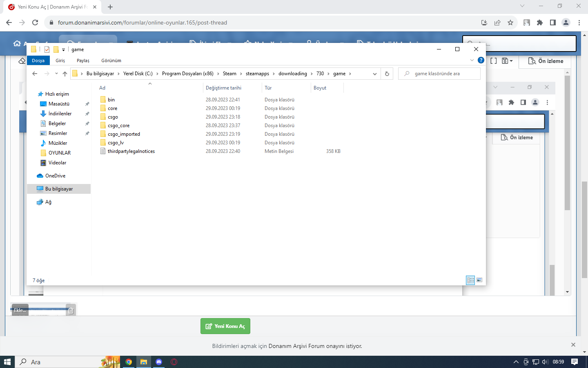
Task: Switch to details view layout icon
Action: (x=470, y=280)
